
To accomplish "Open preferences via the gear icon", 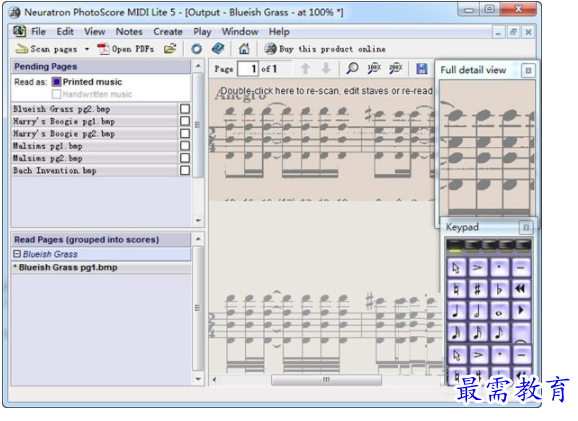I will [196, 49].
